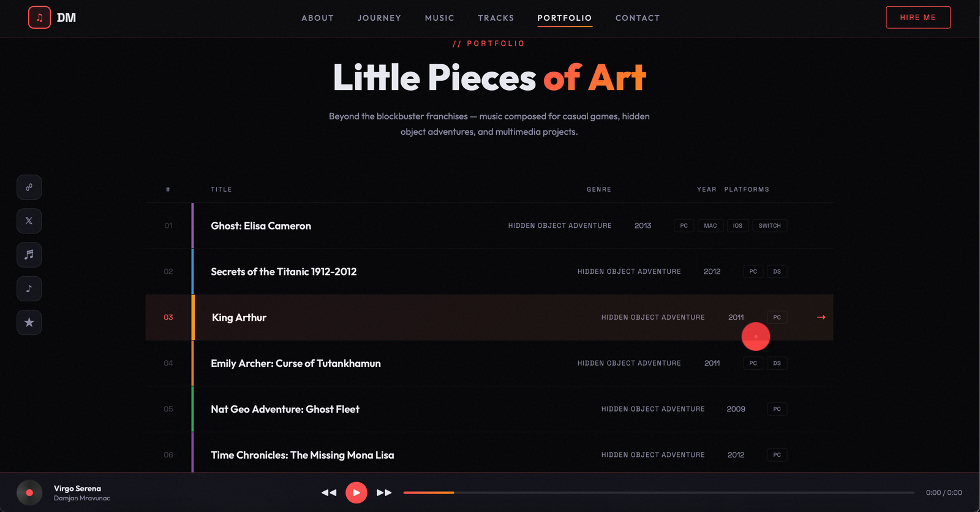The width and height of the screenshot is (980, 512).
Task: Go to the About section
Action: [x=317, y=18]
